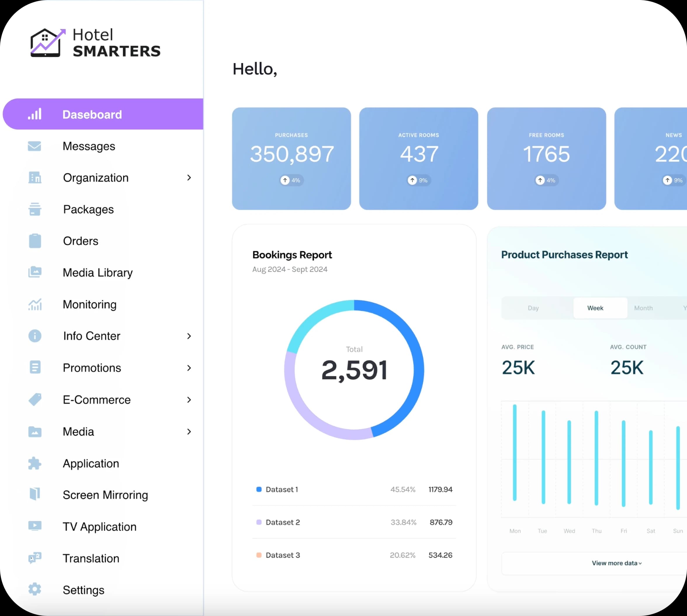Click the up arrow on News card
This screenshot has height=616, width=687.
click(x=667, y=180)
